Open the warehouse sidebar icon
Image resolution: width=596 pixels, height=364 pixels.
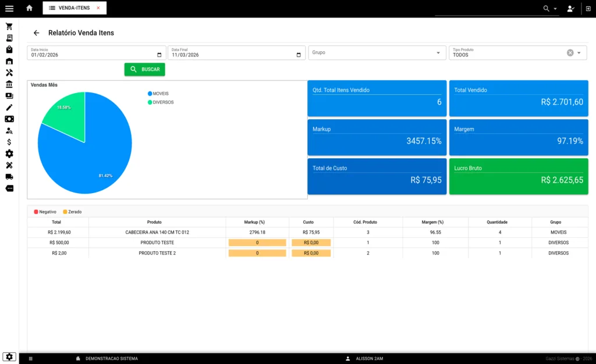[x=9, y=61]
